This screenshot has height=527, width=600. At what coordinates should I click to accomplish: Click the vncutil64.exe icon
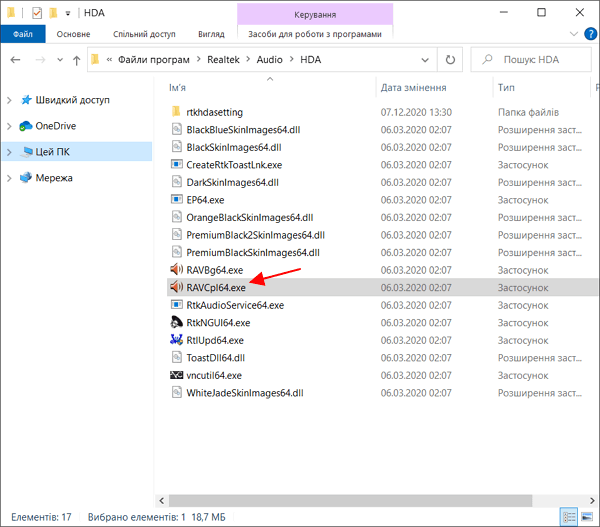click(176, 375)
